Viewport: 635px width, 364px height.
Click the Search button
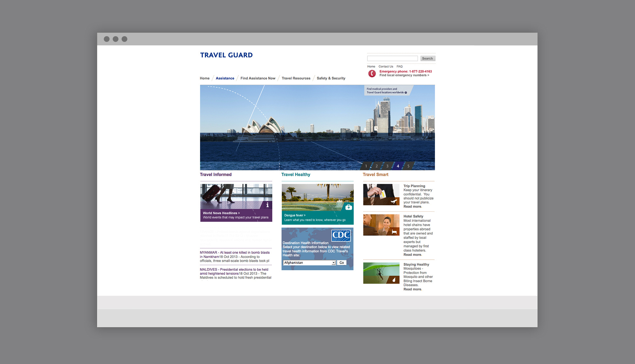[x=427, y=58]
